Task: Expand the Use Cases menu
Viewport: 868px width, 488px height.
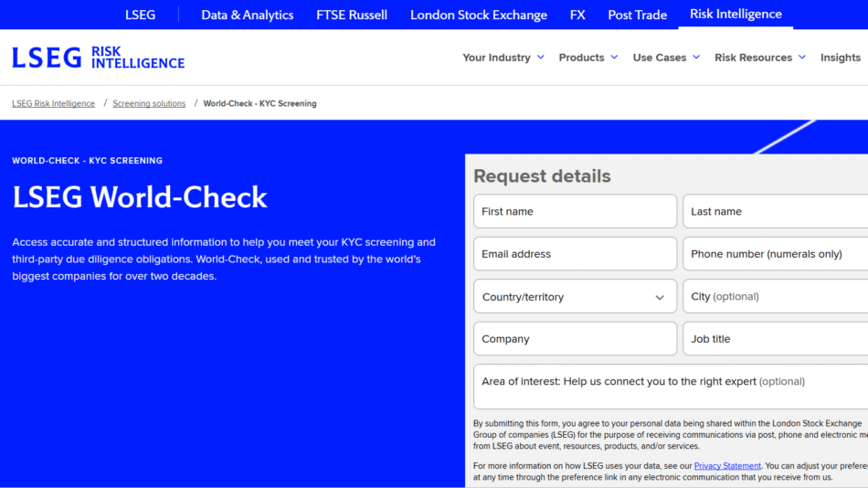Action: [666, 58]
